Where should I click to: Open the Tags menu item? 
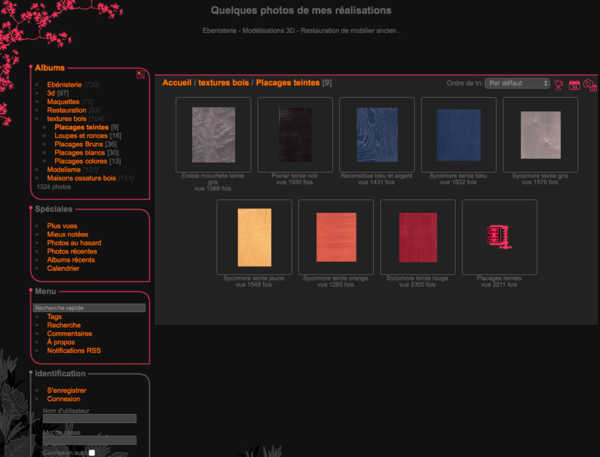54,317
